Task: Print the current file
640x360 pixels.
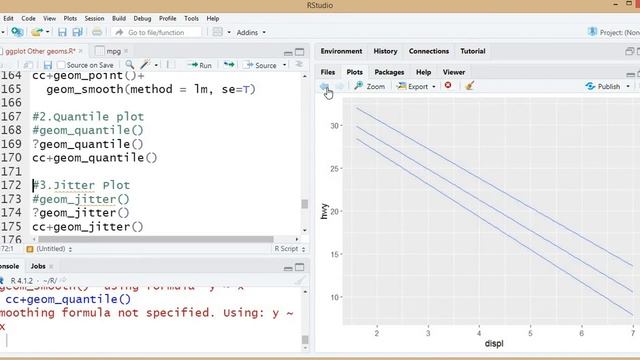Action: (97, 32)
